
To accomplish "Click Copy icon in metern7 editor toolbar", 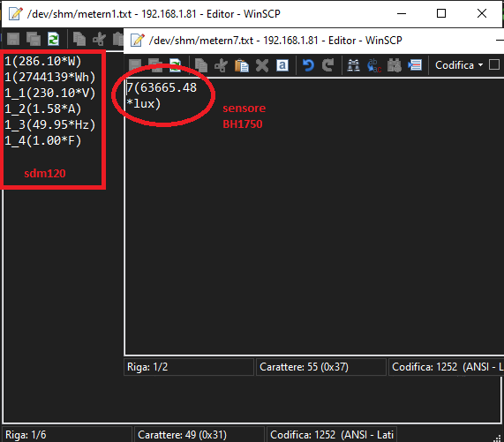I will [201, 65].
